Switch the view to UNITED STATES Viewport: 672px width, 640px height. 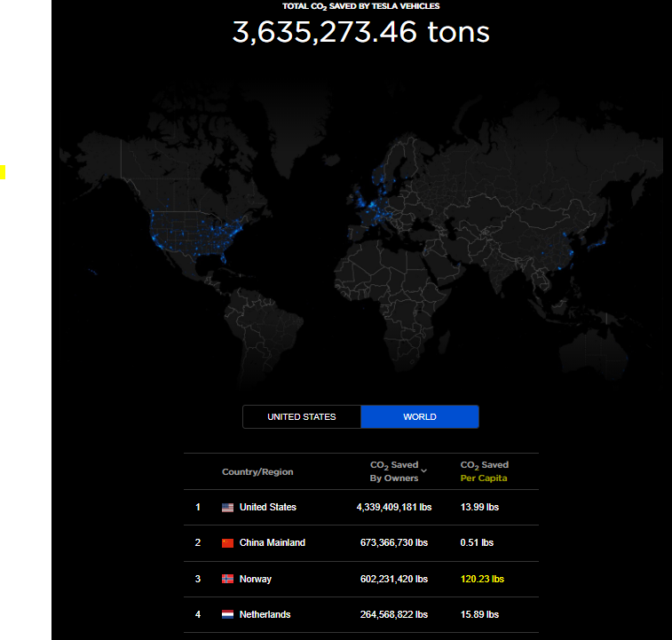pyautogui.click(x=302, y=417)
